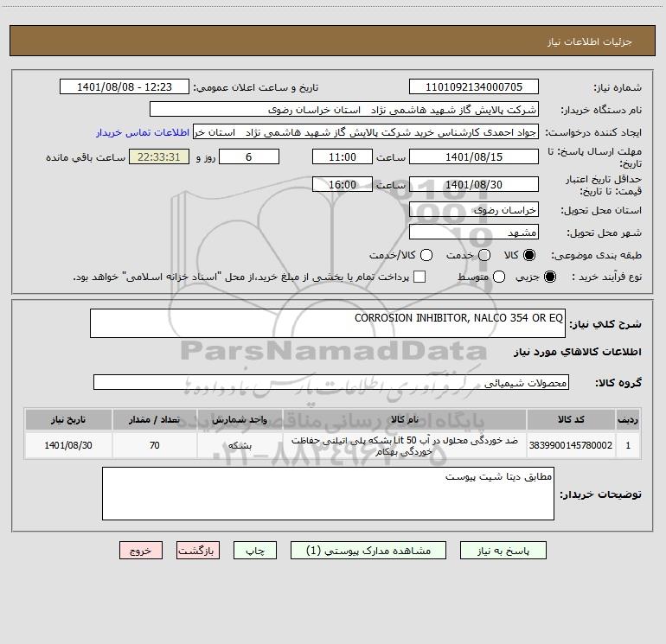Select the کالا/خدمت radio option

(x=426, y=255)
